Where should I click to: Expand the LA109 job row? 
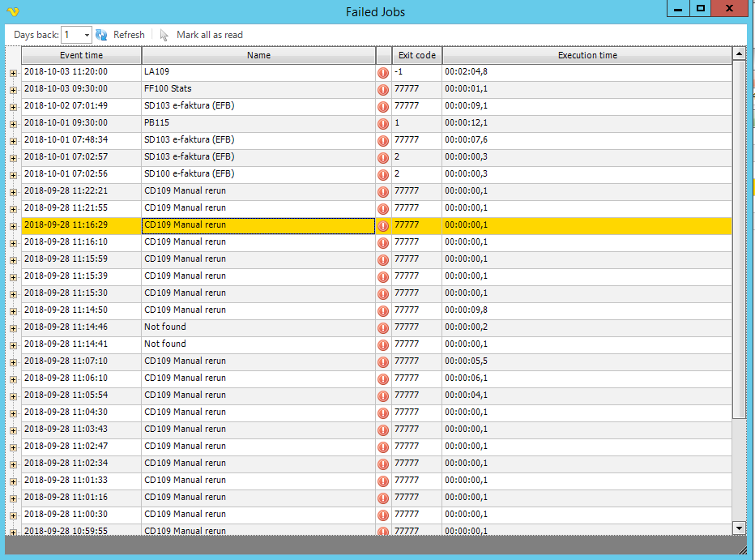(13, 72)
